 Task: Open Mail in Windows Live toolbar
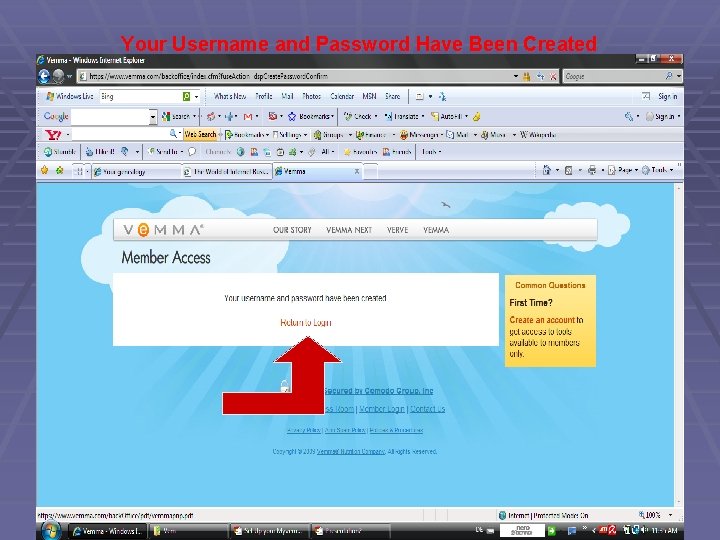[287, 96]
